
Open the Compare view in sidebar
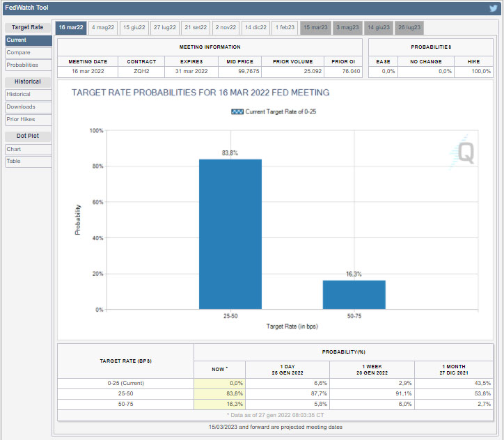(x=28, y=52)
